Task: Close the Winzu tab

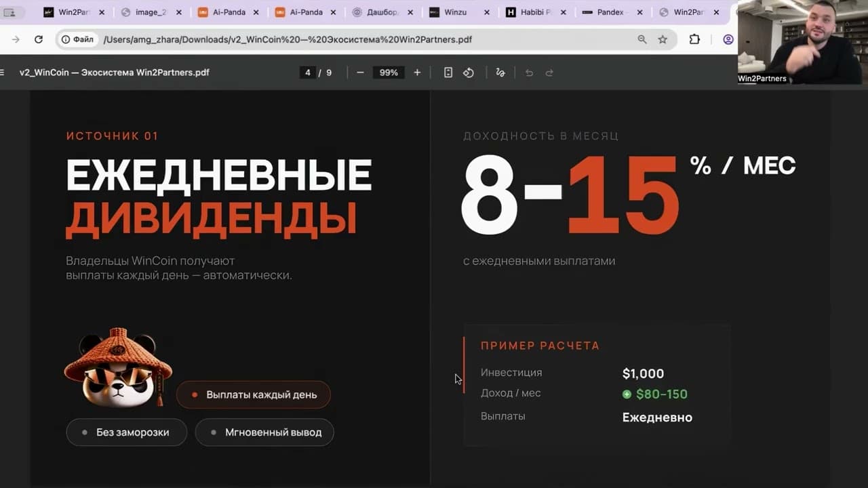Action: (487, 12)
